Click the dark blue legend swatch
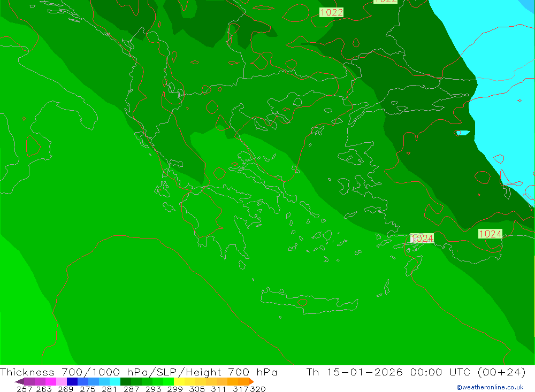 (72, 381)
